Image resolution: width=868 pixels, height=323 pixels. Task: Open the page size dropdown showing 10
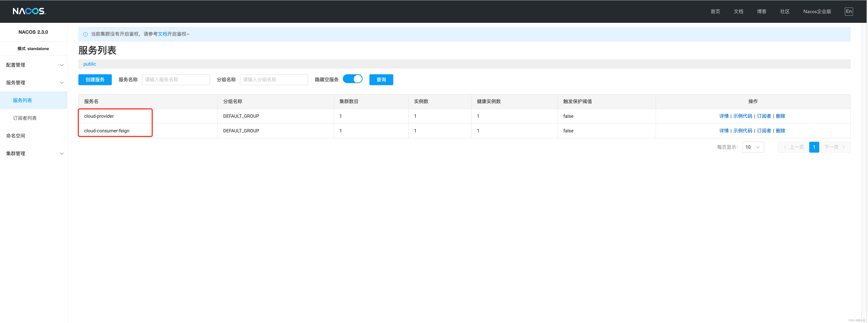pos(753,147)
